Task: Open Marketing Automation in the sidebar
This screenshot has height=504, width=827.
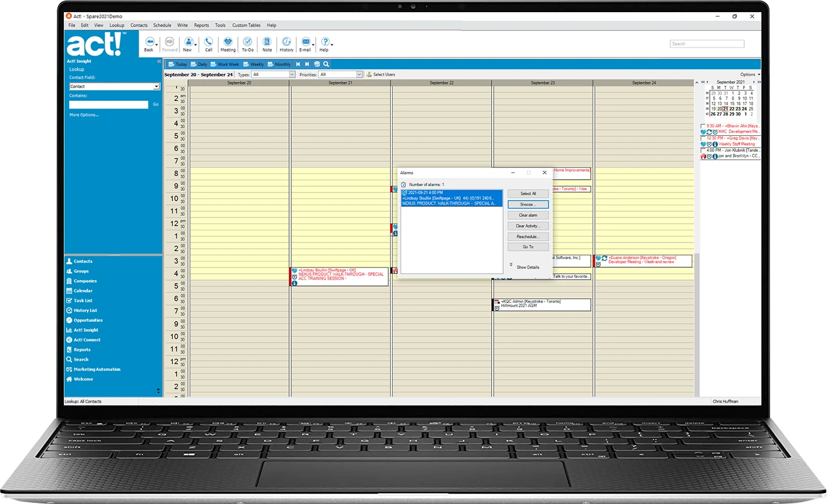Action: click(x=93, y=369)
